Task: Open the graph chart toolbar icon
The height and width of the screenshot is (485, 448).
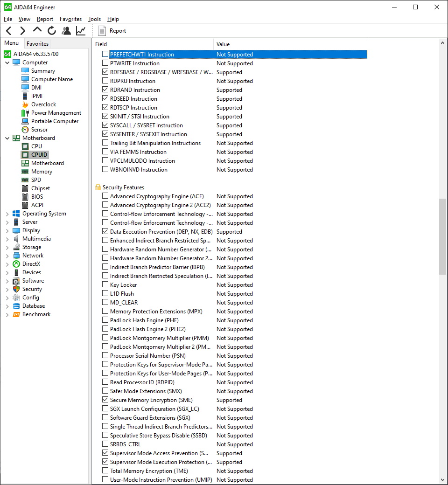Action: (x=80, y=31)
